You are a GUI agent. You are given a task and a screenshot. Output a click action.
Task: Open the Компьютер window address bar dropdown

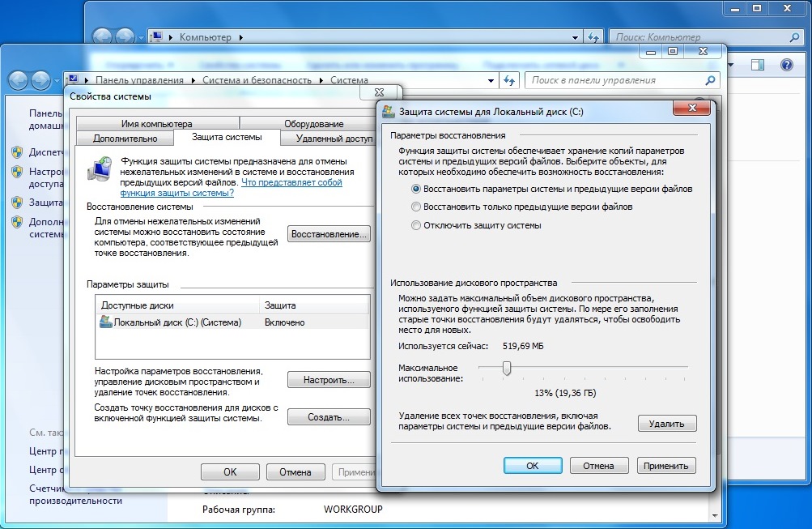(x=575, y=37)
